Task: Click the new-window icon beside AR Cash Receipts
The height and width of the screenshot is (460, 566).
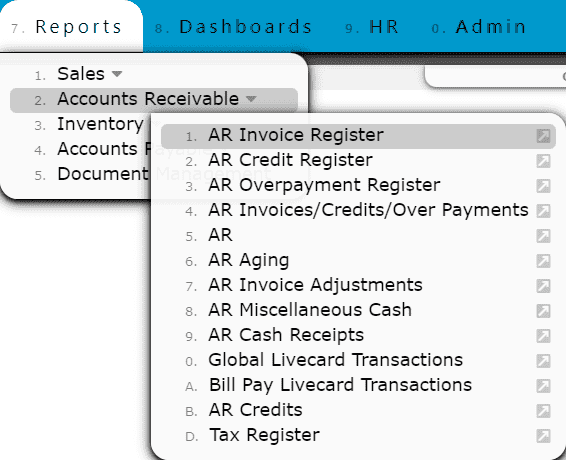Action: point(543,336)
